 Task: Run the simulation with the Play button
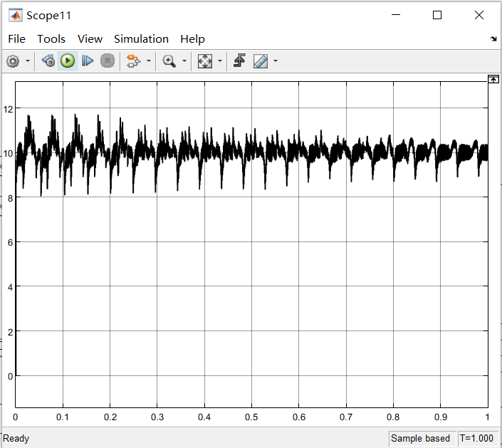click(68, 61)
